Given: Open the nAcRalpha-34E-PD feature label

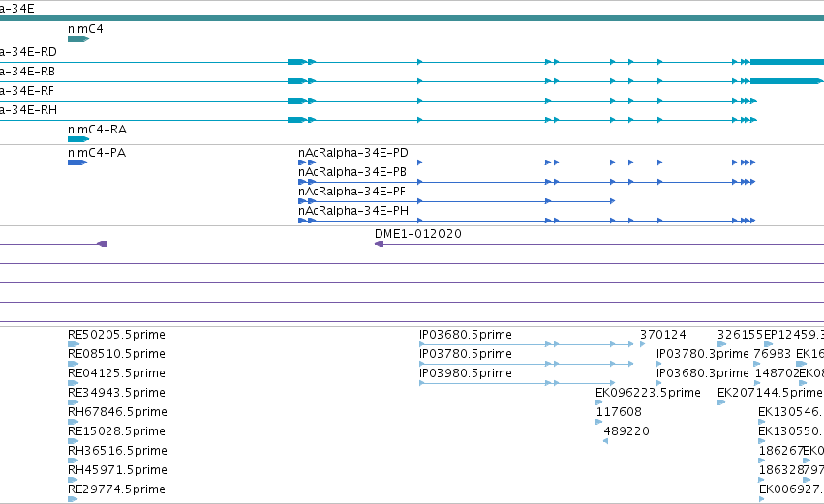Looking at the screenshot, I should (353, 153).
